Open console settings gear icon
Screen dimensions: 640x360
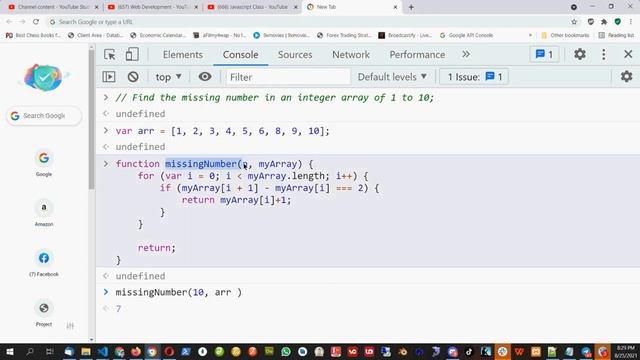click(x=626, y=76)
